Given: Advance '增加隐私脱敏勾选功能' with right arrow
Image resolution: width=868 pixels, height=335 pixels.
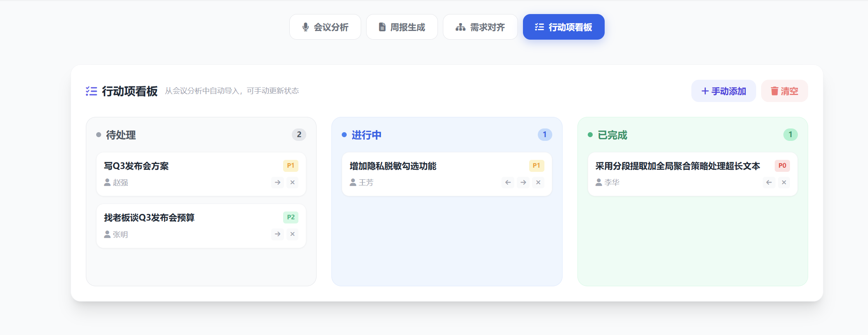Looking at the screenshot, I should (x=523, y=182).
